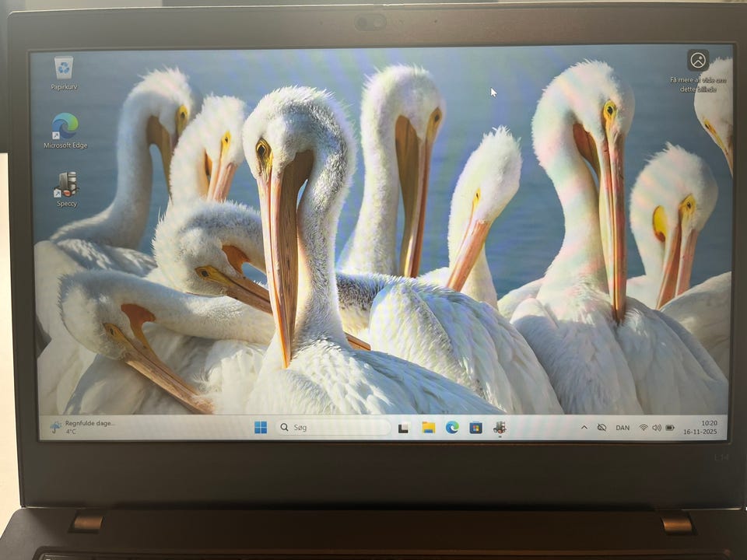
Task: Click the cloud sync off tray icon
Action: tap(601, 428)
